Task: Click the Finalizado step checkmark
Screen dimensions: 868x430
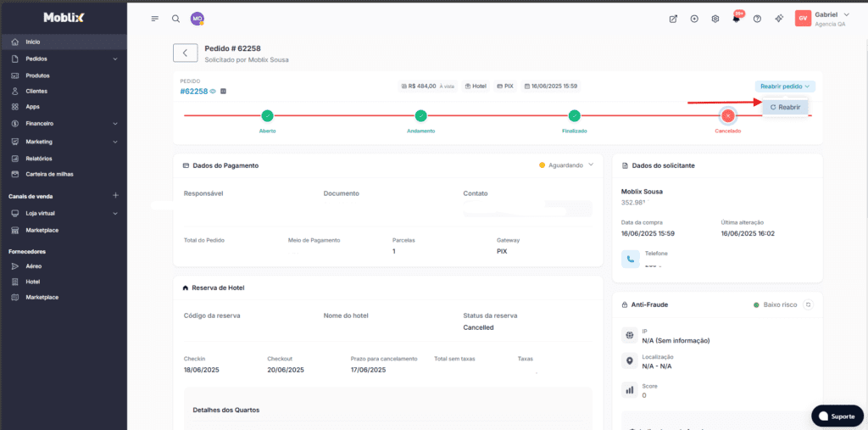Action: tap(574, 115)
